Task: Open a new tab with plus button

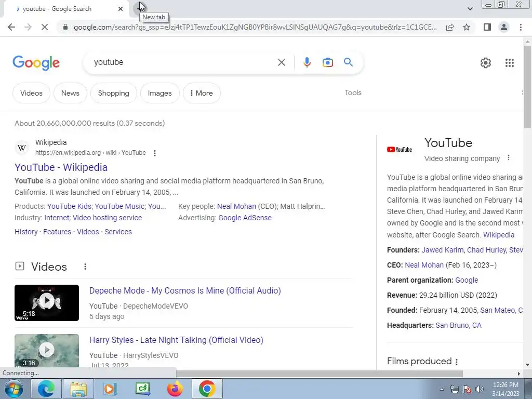Action: tap(139, 8)
